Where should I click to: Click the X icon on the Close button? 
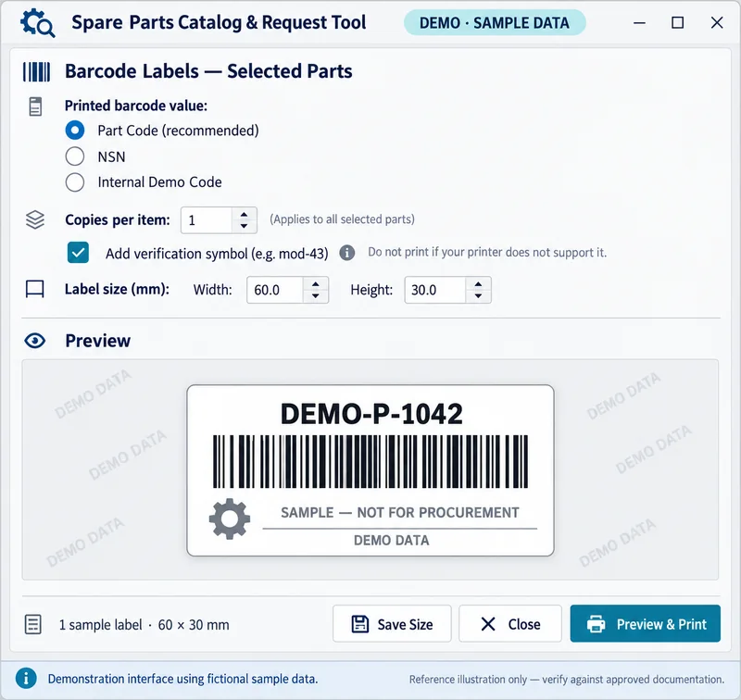click(x=488, y=624)
